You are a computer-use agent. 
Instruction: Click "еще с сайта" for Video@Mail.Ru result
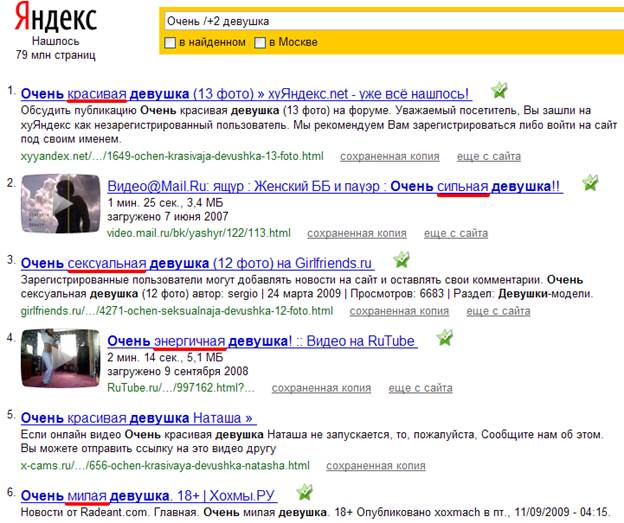point(457,233)
